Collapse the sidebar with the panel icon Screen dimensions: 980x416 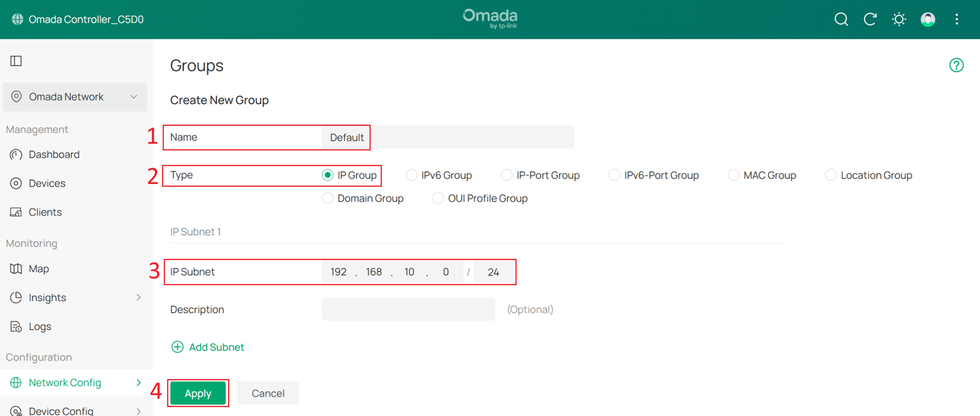16,61
